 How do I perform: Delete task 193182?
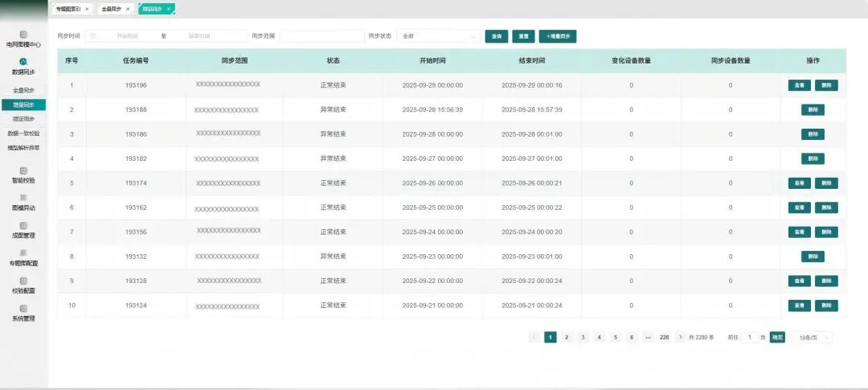tap(813, 158)
